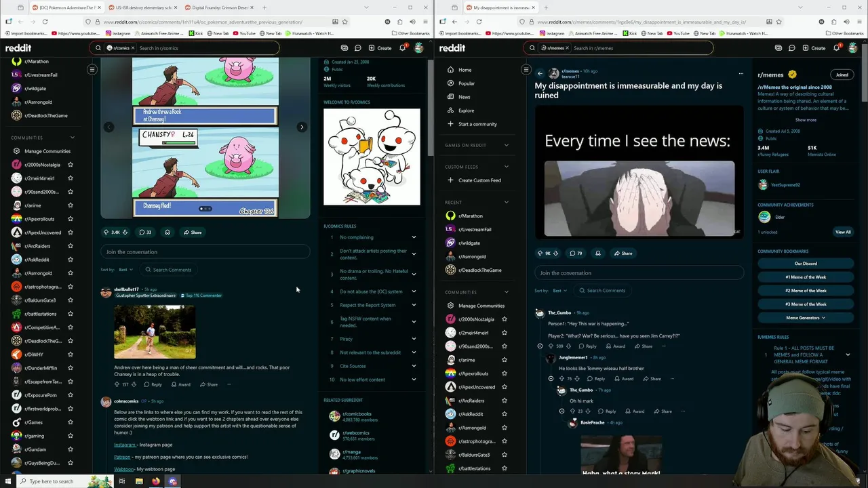This screenshot has width=868, height=488.
Task: Open #1 Meme of the Week bookmark
Action: click(806, 277)
